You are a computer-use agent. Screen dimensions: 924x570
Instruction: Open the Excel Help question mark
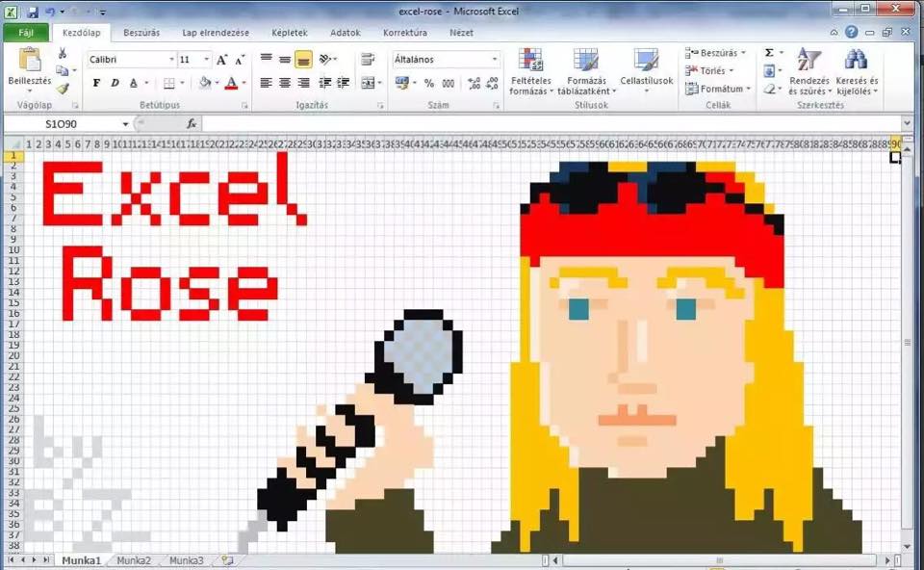(x=852, y=32)
